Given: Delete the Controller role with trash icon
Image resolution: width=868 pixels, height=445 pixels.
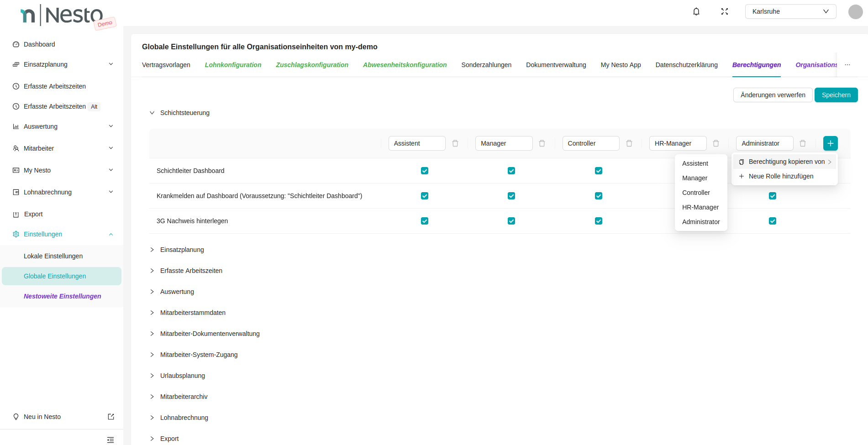Looking at the screenshot, I should tap(629, 143).
